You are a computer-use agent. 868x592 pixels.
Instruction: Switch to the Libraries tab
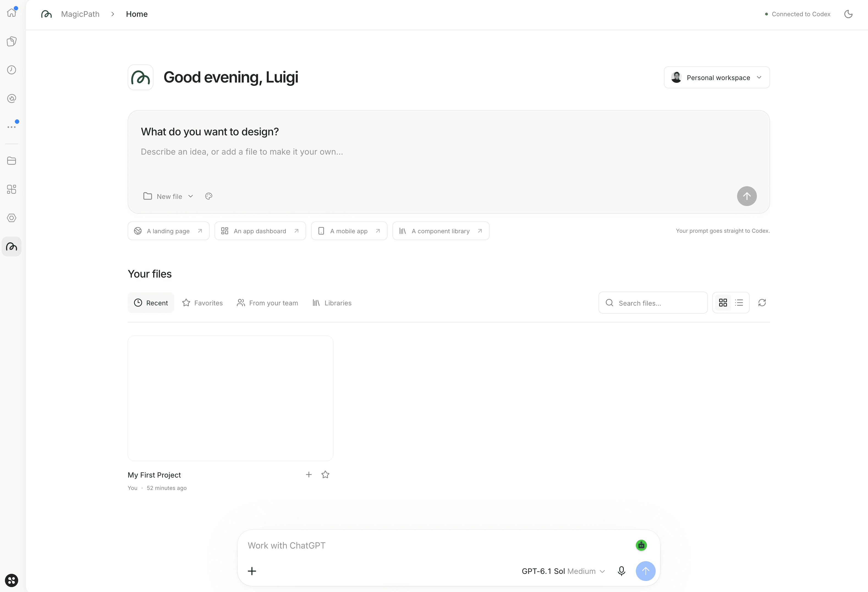(x=332, y=303)
